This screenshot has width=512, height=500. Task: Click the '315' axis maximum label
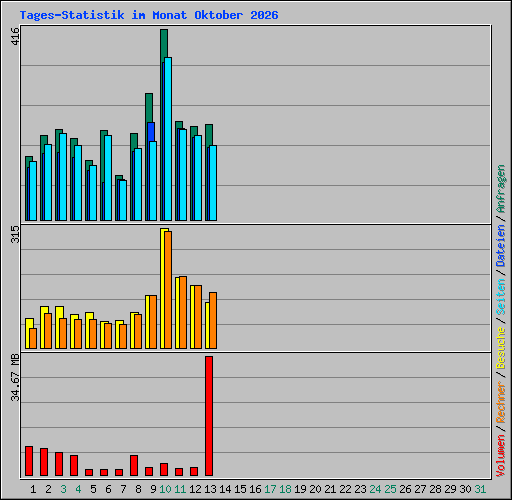(15, 234)
